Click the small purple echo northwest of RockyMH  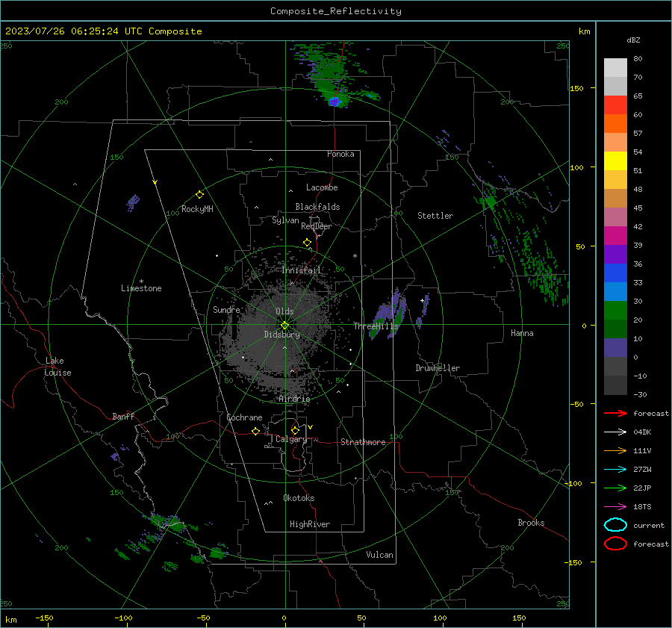[133, 202]
